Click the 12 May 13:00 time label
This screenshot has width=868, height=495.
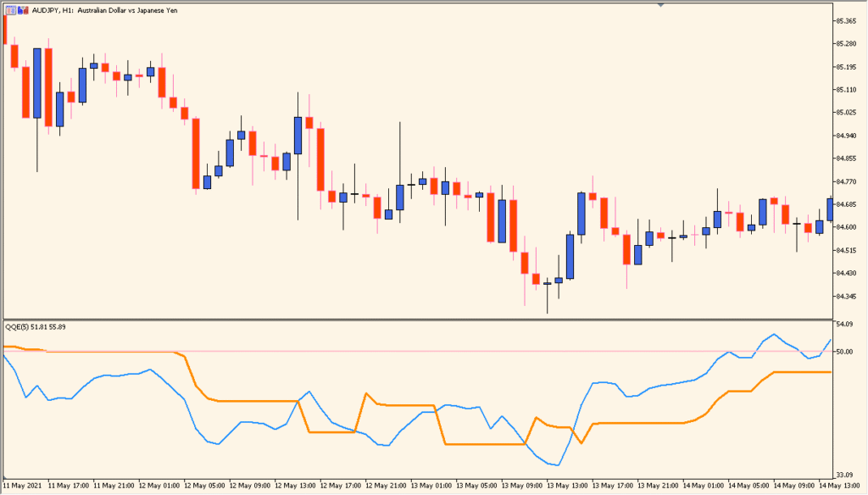[295, 486]
